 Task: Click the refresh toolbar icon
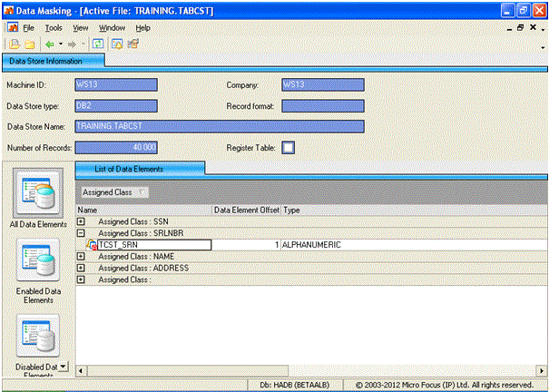coord(97,44)
